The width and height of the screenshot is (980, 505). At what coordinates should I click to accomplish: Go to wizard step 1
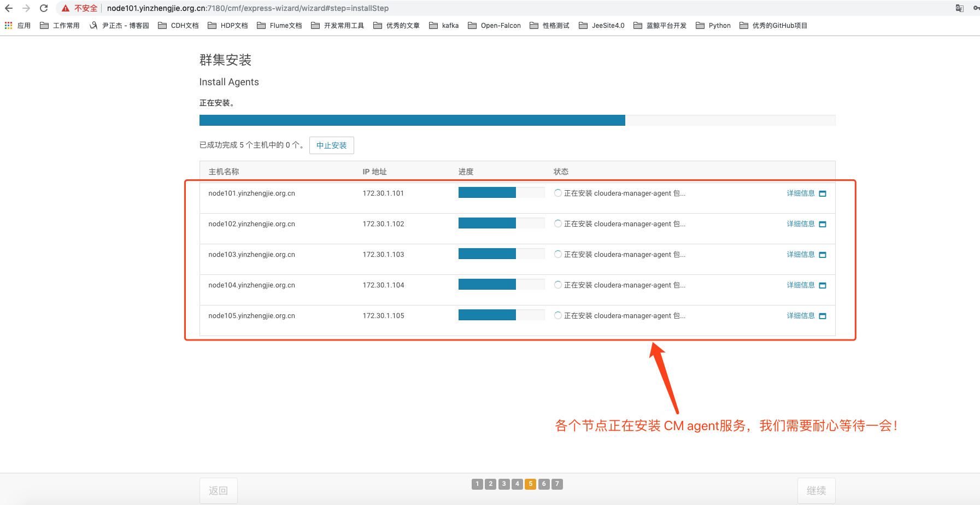pyautogui.click(x=477, y=484)
